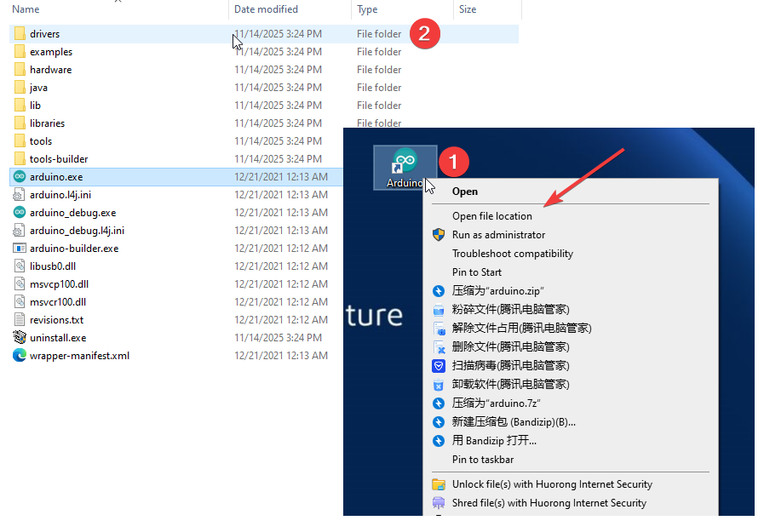Click the libraries folder icon
This screenshot has width=764, height=532.
point(20,123)
